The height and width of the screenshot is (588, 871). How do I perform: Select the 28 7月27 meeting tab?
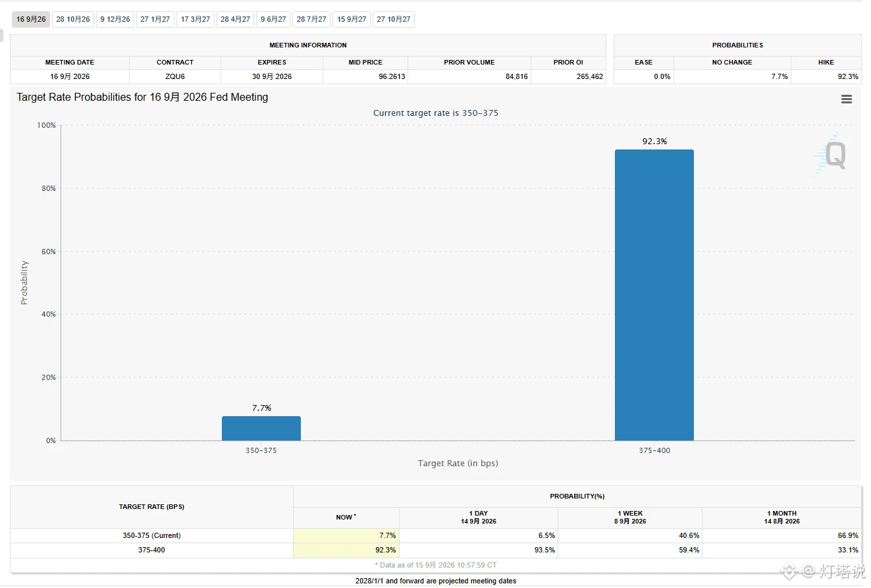[x=311, y=19]
